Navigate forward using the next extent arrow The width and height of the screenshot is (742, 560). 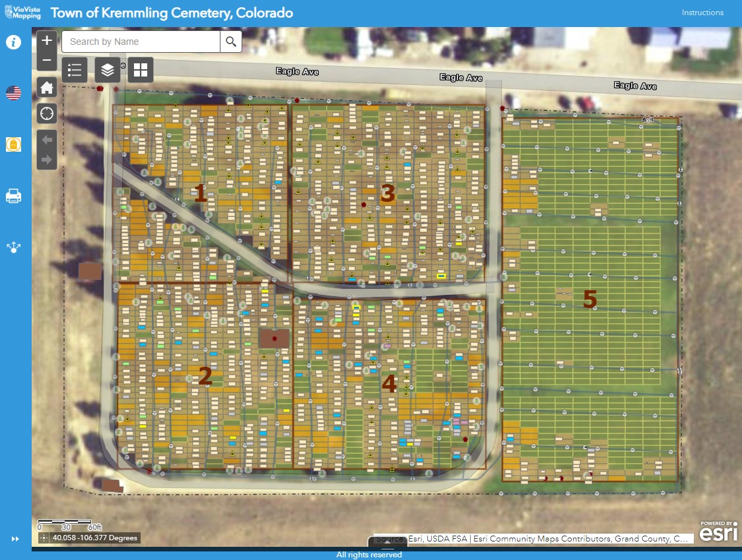click(46, 158)
